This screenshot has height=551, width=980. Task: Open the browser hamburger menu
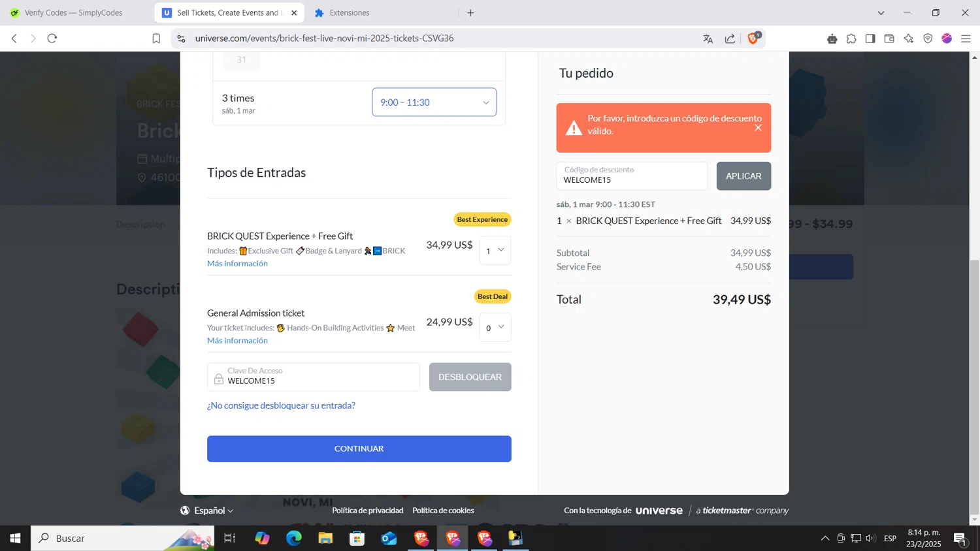pyautogui.click(x=966, y=39)
